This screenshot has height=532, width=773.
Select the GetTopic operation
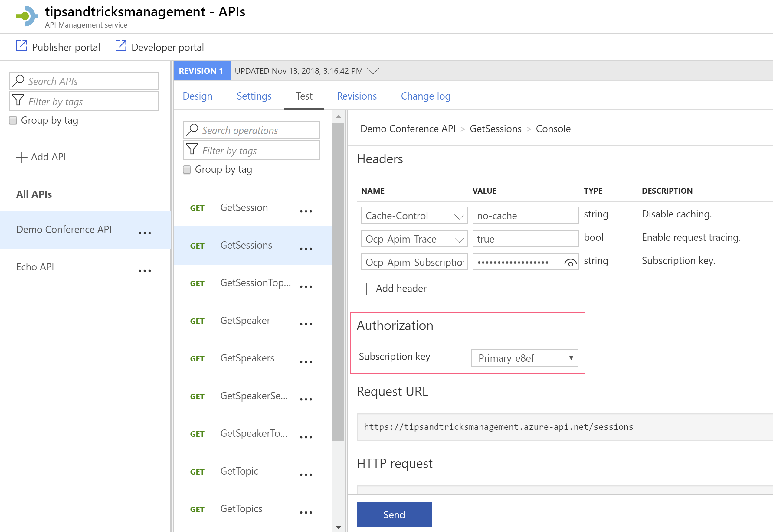coord(239,471)
